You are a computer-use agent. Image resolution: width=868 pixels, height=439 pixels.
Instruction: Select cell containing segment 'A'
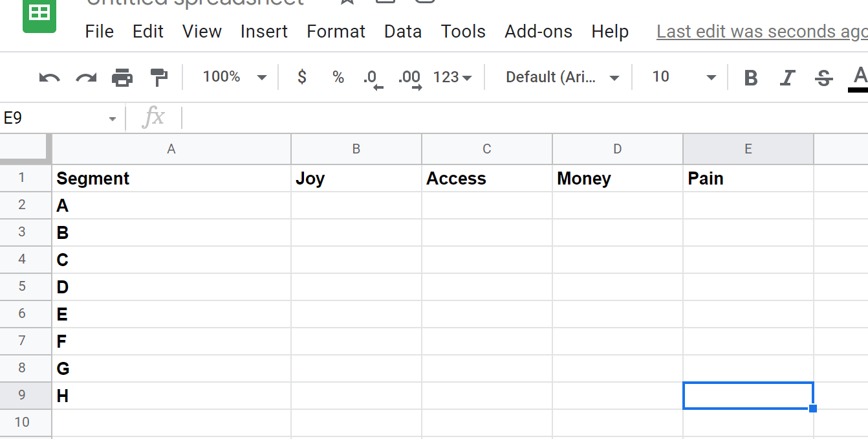point(171,206)
